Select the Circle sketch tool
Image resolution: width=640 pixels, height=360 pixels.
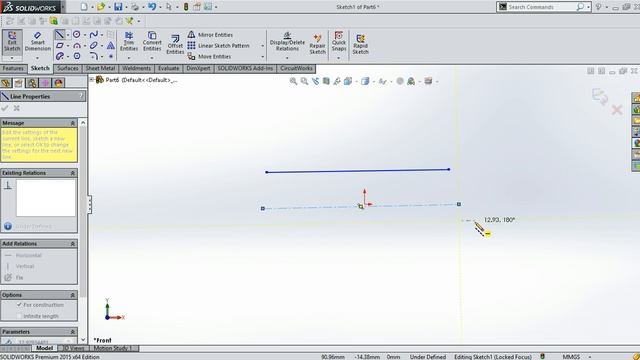pos(76,35)
